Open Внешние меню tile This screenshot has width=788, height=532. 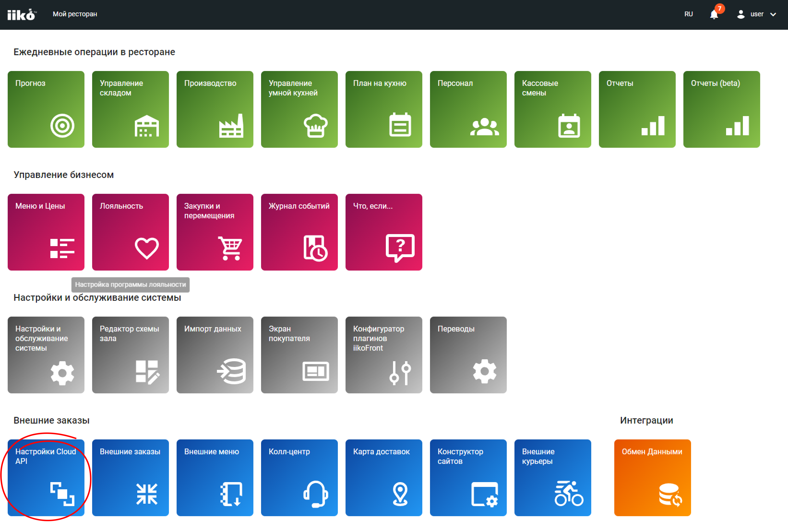[x=215, y=478]
